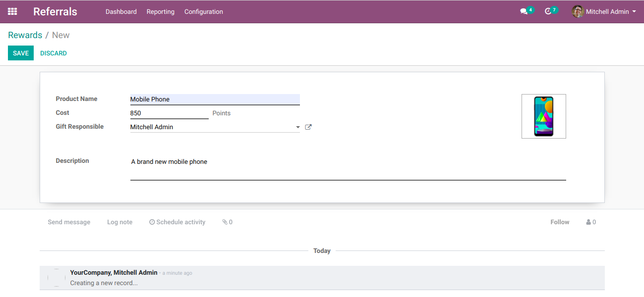Screen dimensions: 644x297
Task: Open the Reporting menu
Action: click(x=161, y=11)
